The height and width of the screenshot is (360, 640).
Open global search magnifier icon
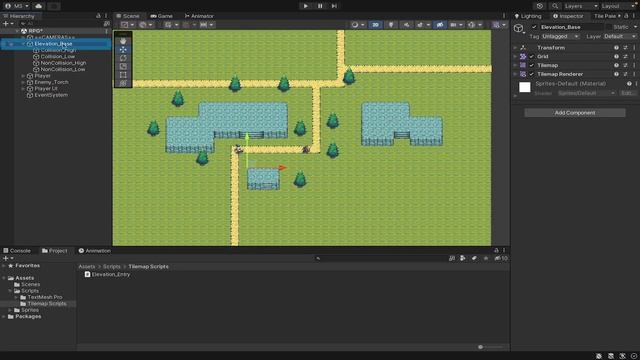(x=555, y=6)
